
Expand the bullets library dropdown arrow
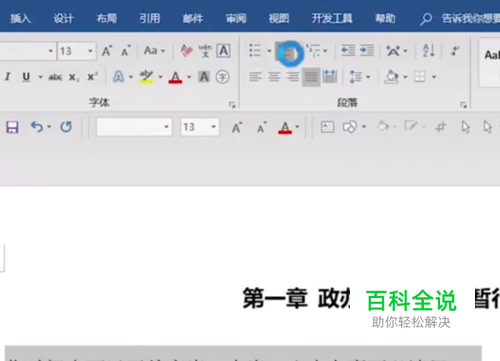point(269,51)
